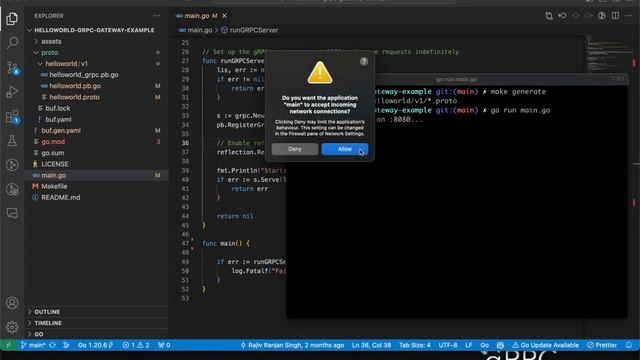Click Explorer more actions ellipsis

coord(157,16)
